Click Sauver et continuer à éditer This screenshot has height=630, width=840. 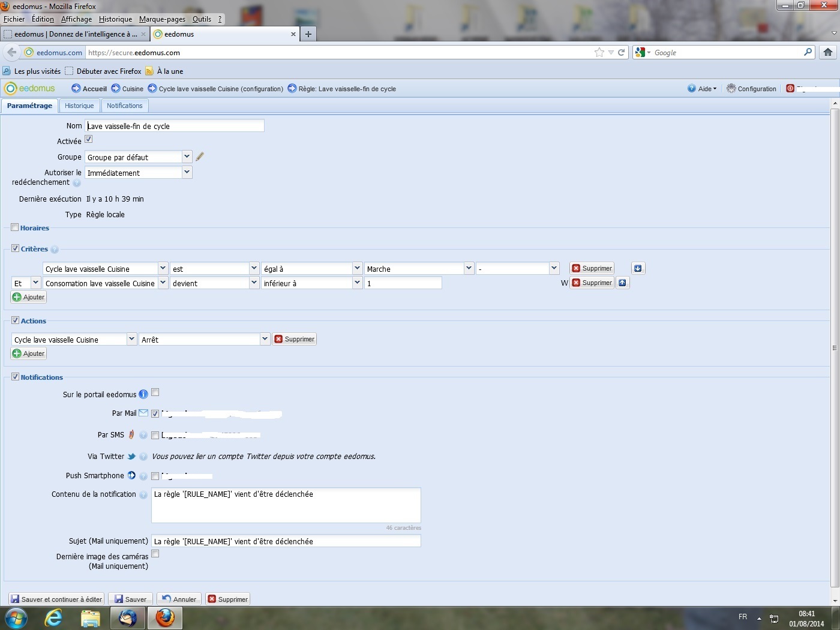(56, 599)
